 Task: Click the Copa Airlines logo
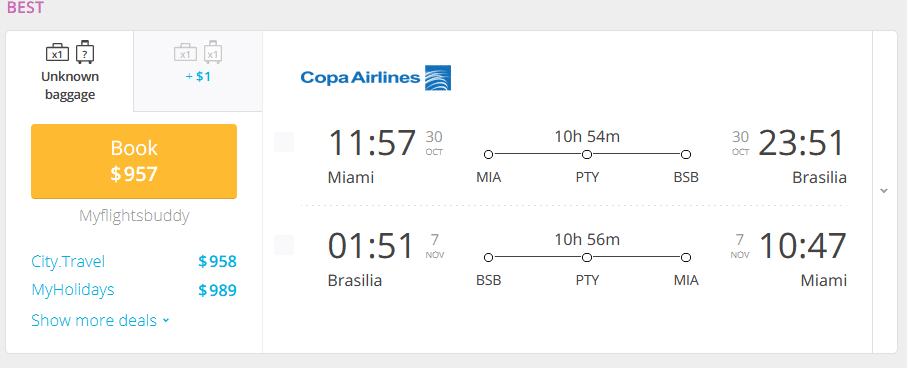click(x=376, y=78)
